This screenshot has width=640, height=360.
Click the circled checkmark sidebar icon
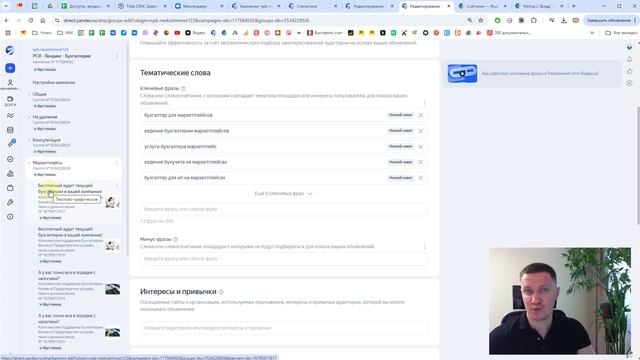tap(10, 159)
